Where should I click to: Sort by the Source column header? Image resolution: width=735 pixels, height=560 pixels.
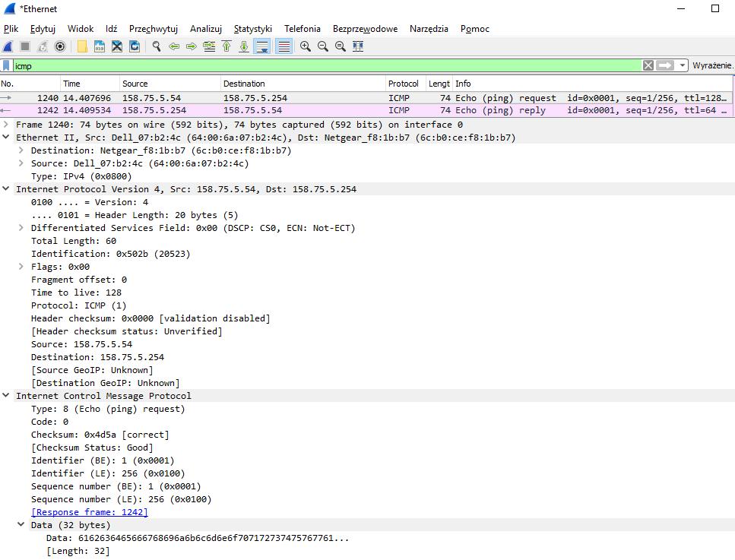(x=170, y=84)
